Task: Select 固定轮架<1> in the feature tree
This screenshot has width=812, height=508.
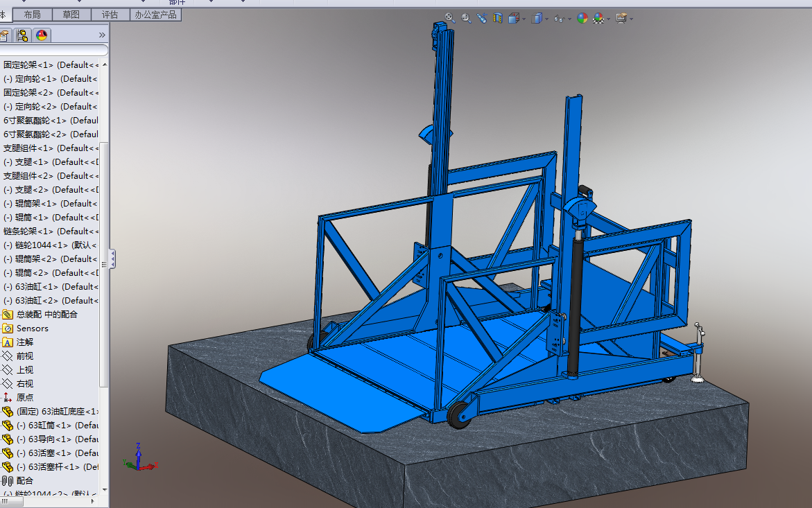Action: coord(50,64)
